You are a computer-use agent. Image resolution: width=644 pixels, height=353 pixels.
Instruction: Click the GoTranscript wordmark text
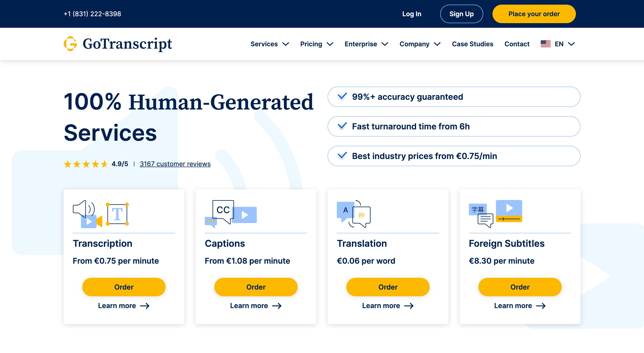127,44
